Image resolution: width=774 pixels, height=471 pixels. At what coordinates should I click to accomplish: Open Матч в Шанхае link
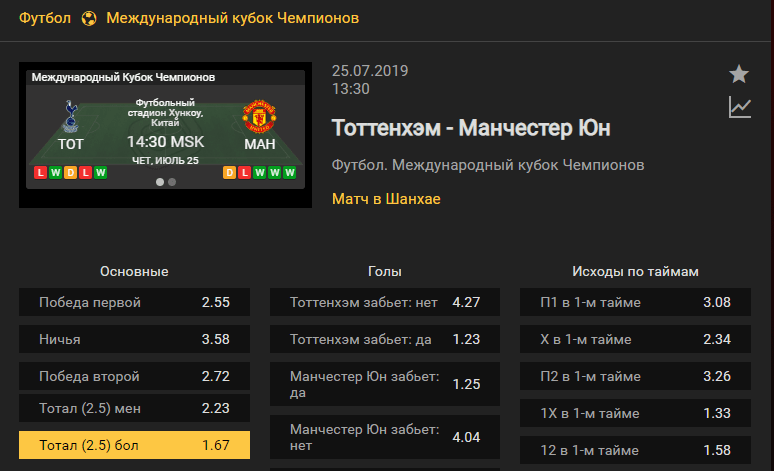tap(386, 199)
